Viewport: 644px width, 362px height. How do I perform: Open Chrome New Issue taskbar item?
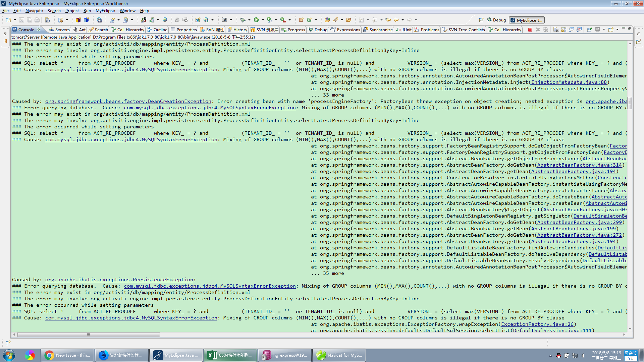[x=68, y=355]
